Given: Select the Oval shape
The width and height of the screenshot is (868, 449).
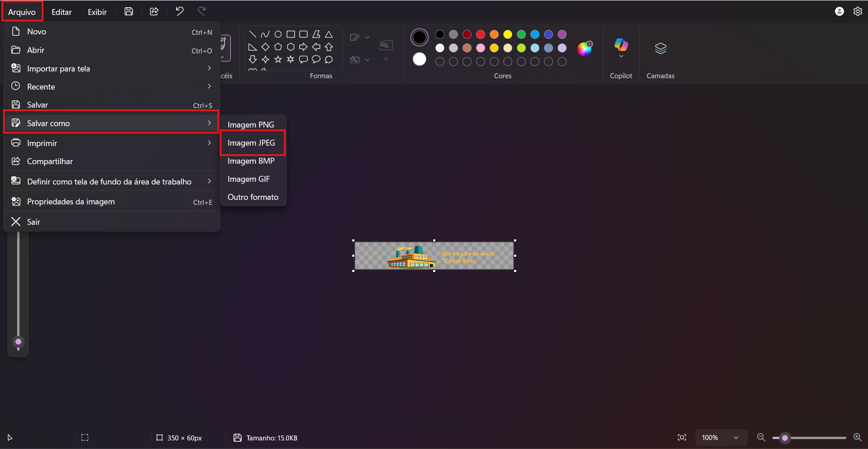Looking at the screenshot, I should 278,34.
